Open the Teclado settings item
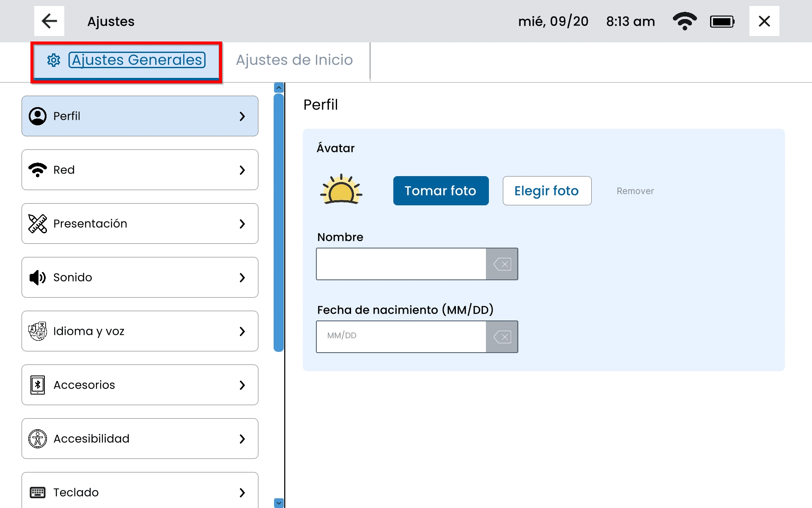Image resolution: width=812 pixels, height=508 pixels. click(x=140, y=491)
